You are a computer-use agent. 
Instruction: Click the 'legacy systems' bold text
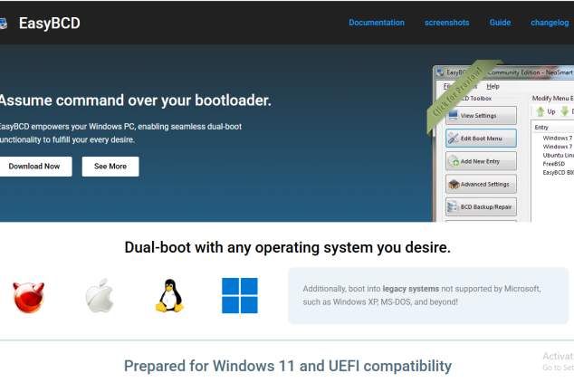411,289
